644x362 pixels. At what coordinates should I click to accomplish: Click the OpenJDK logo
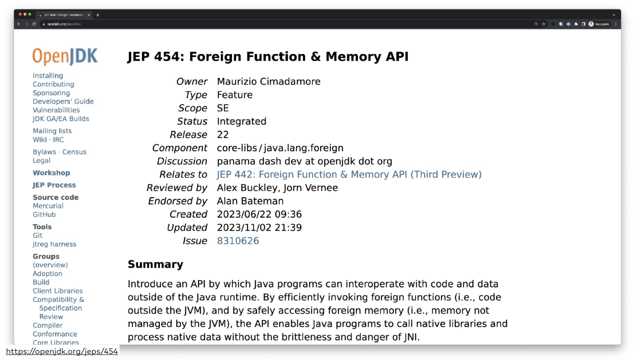click(65, 56)
